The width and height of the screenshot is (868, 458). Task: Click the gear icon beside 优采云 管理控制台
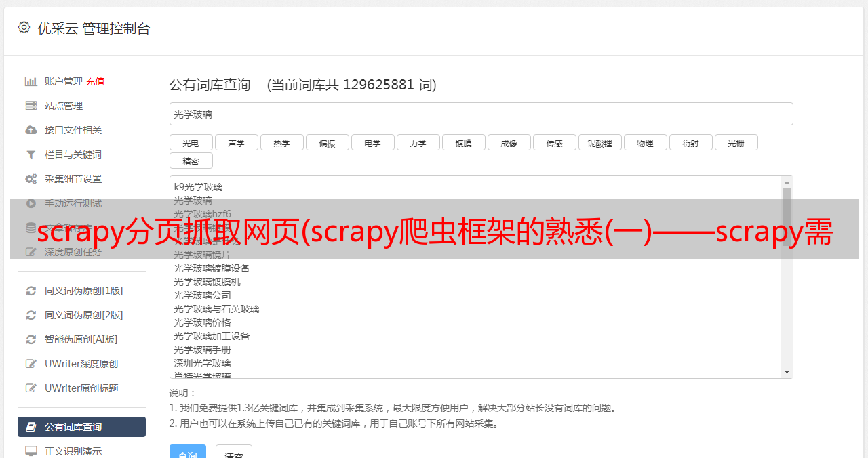pos(24,28)
